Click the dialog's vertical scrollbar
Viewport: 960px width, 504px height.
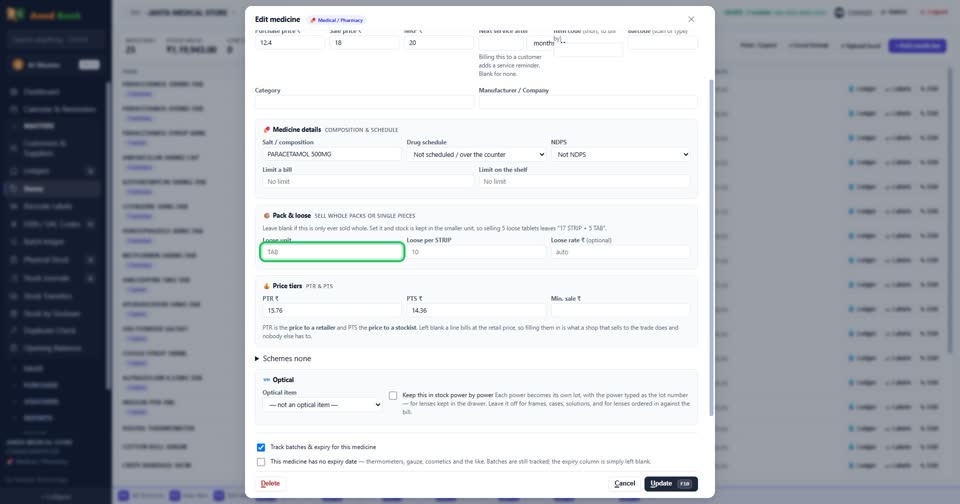pos(711,248)
